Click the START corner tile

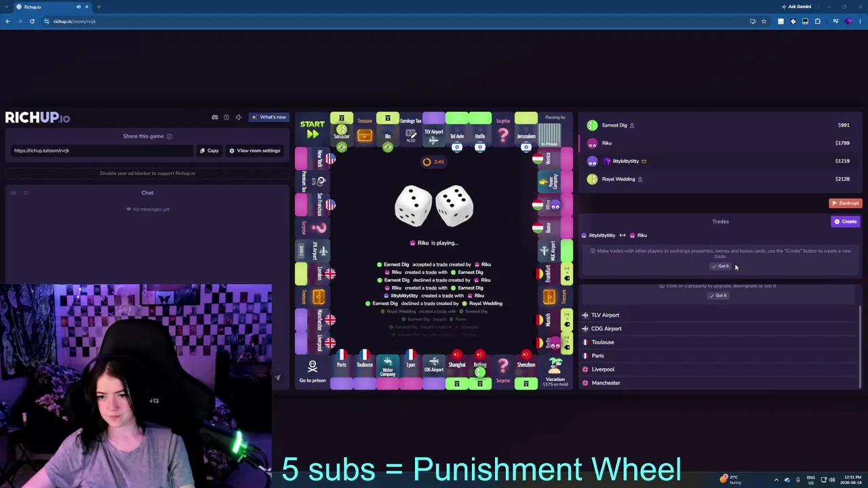pos(312,129)
